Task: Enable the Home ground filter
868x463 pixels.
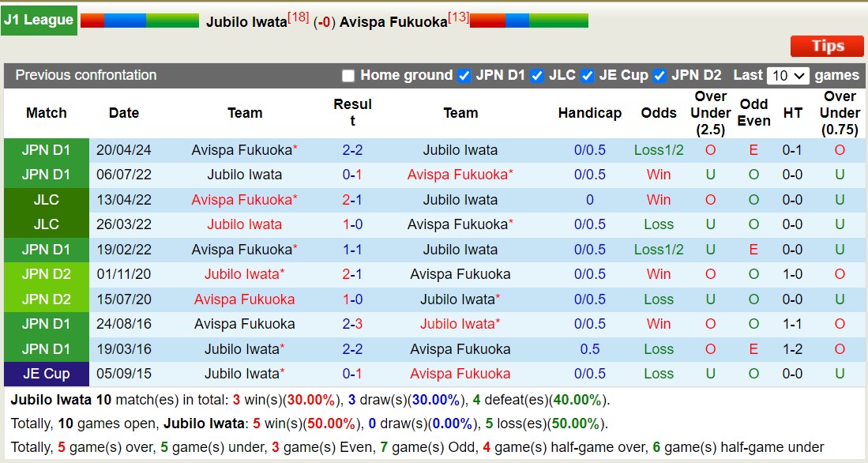Action: click(348, 76)
